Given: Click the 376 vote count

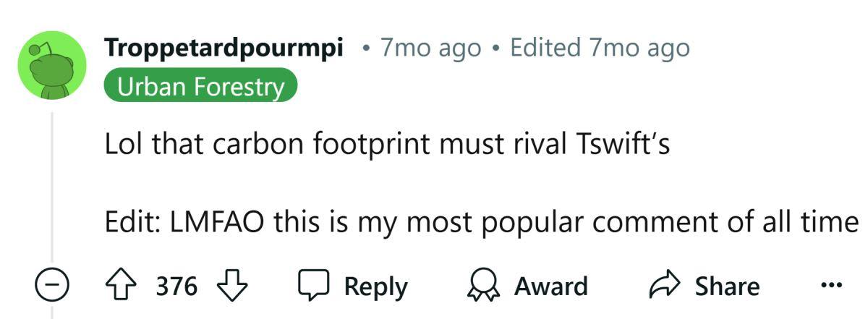Looking at the screenshot, I should tap(177, 286).
